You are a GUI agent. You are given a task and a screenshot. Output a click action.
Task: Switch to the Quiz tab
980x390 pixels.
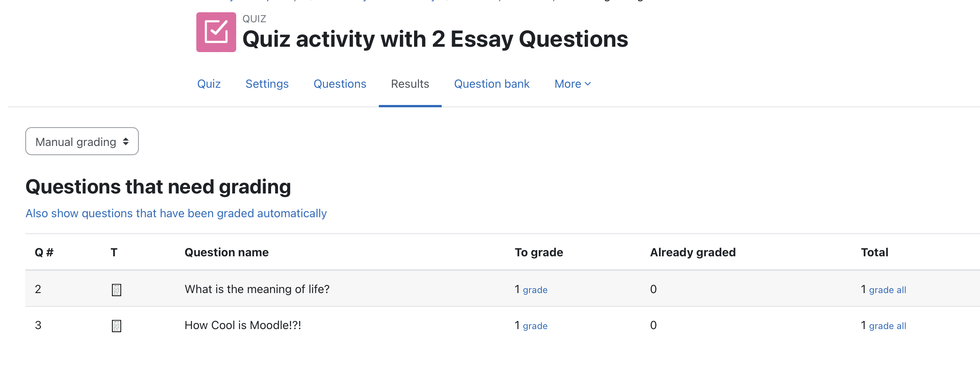pos(209,84)
